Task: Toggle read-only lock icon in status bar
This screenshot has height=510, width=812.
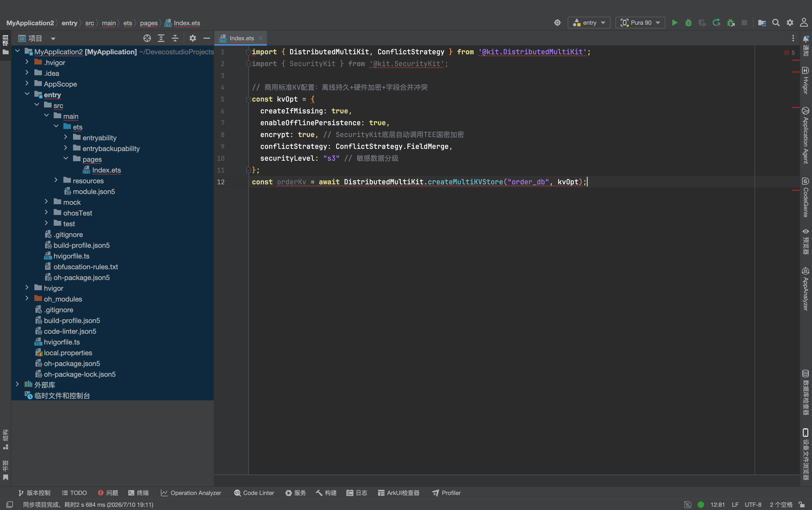Action: [802, 504]
